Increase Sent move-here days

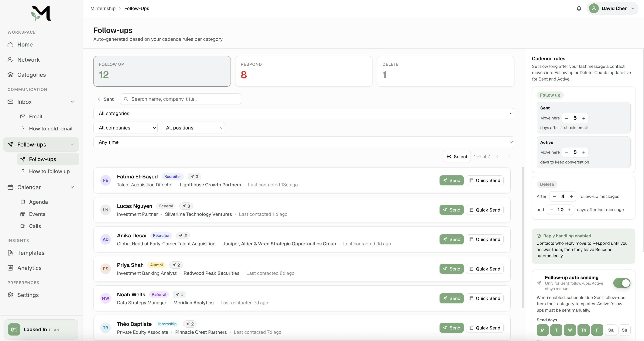[584, 118]
